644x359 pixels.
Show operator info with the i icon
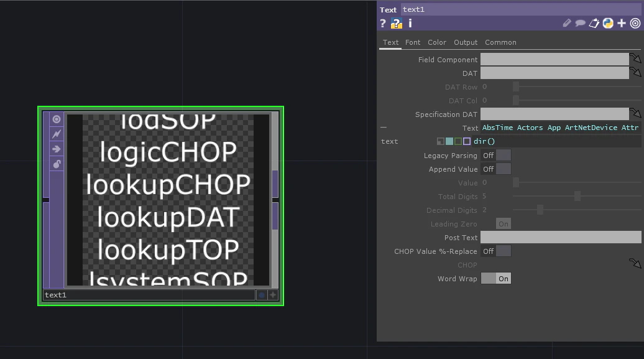coord(410,24)
